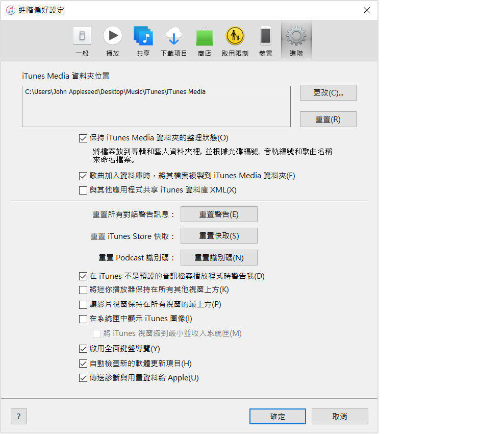Click the 更改(C)... button
The height and width of the screenshot is (434, 504).
click(328, 93)
